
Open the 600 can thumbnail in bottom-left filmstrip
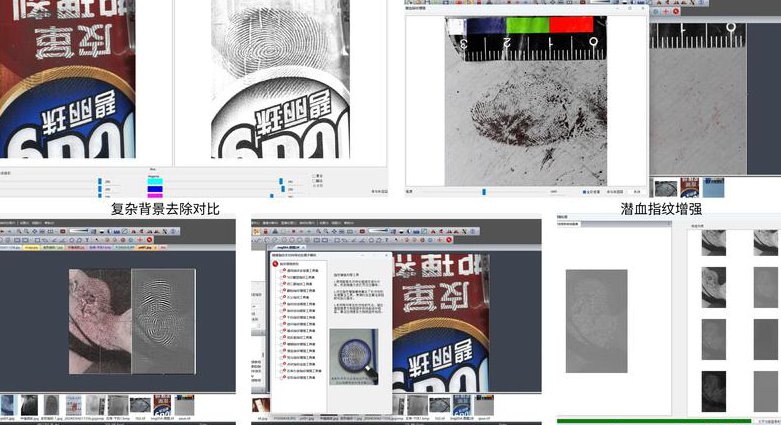[x=162, y=405]
